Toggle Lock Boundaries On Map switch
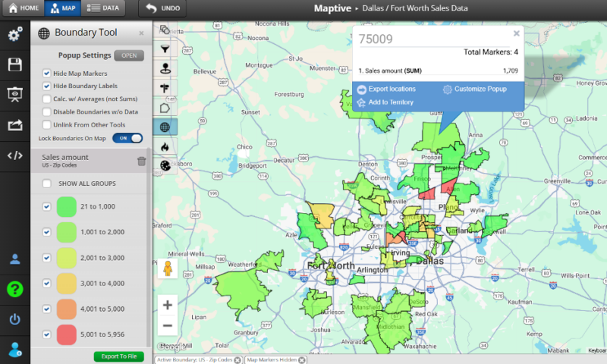The height and width of the screenshot is (364, 607). 127,138
